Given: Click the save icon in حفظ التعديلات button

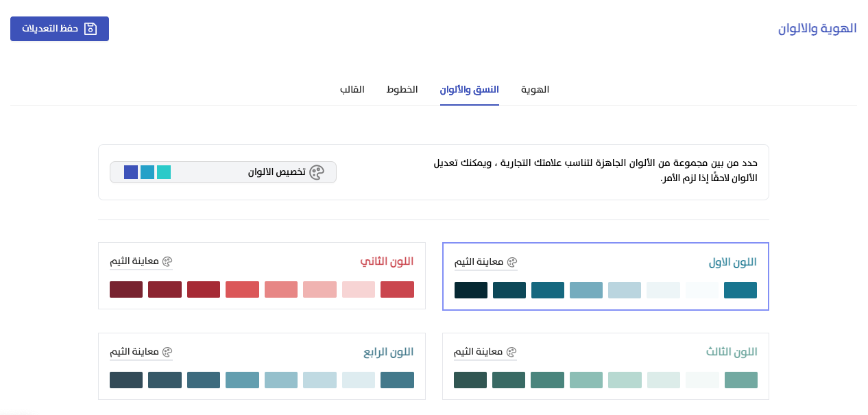Looking at the screenshot, I should pos(91,29).
